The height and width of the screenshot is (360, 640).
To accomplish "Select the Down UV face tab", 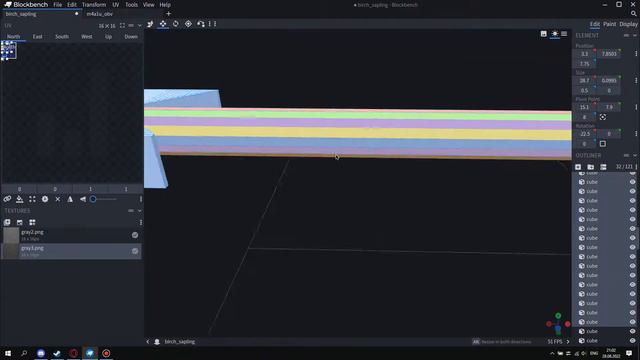I will click(131, 37).
